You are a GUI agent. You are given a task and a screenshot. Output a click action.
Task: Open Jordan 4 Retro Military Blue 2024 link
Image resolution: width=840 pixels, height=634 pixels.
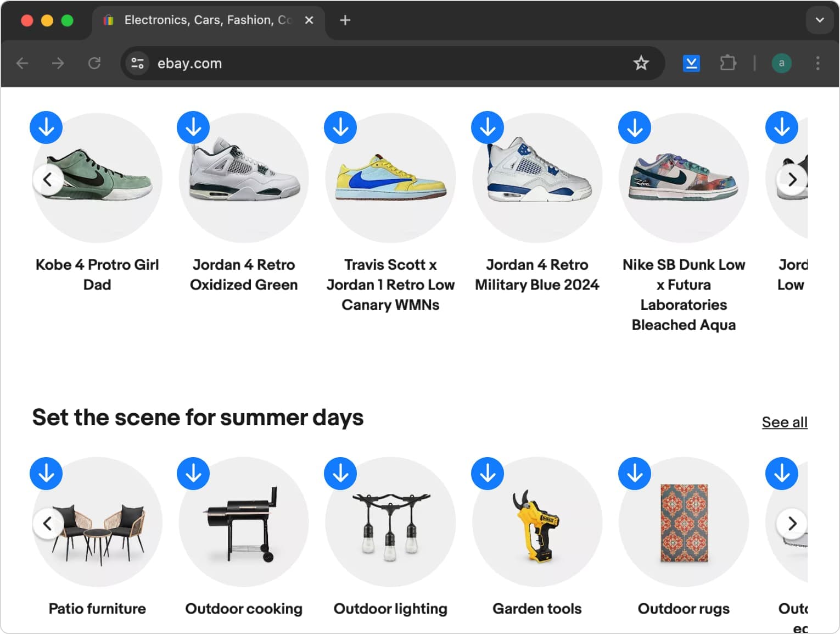click(537, 275)
